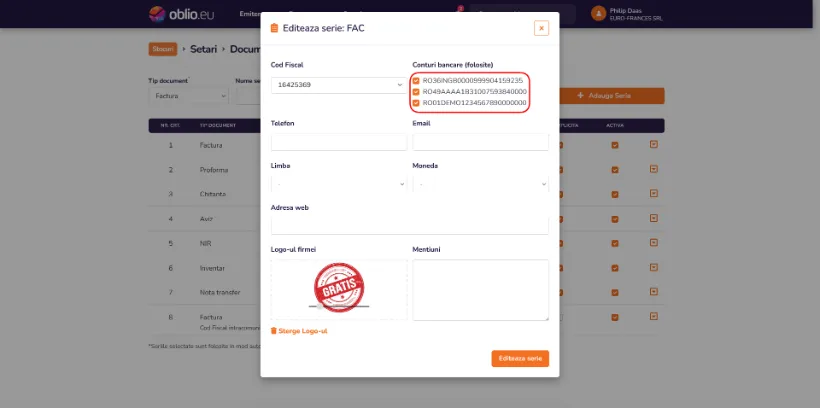The width and height of the screenshot is (820, 408).
Task: Open Philip Daas user avatar icon
Action: click(598, 14)
